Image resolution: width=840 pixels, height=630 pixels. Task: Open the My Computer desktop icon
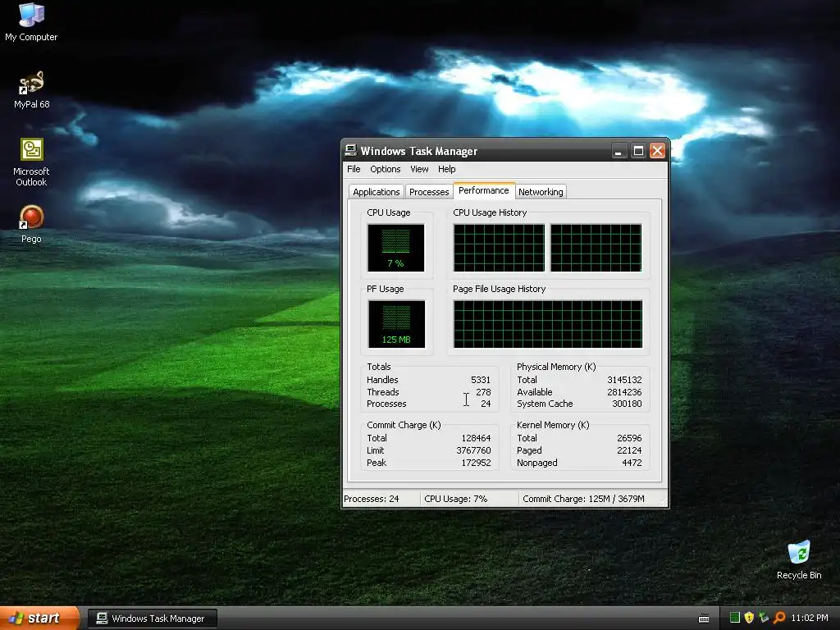[31, 21]
